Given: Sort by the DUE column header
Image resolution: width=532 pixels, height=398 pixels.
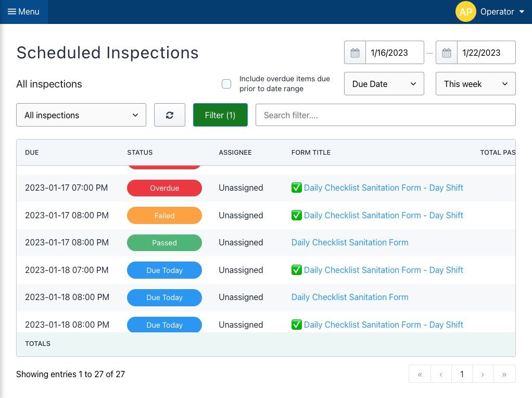Looking at the screenshot, I should click(x=32, y=153).
